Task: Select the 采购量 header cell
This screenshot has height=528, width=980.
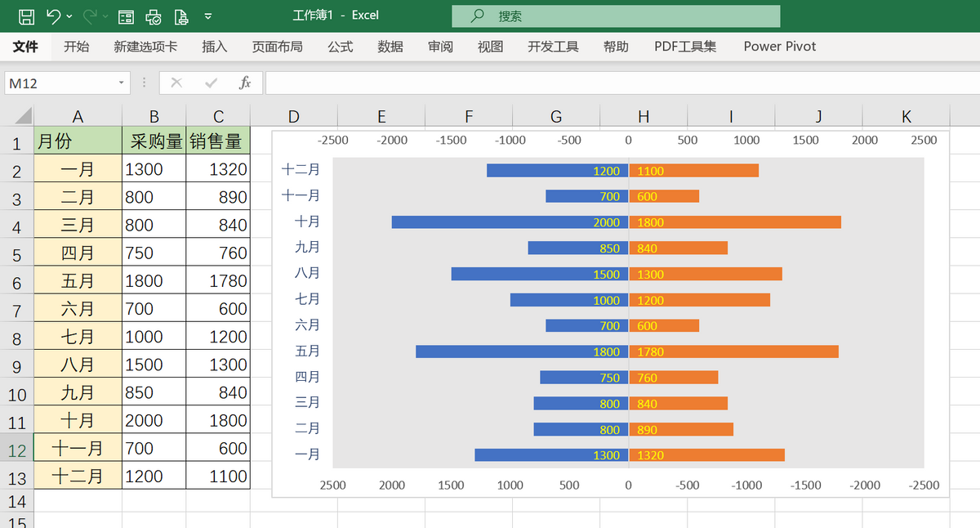Action: (x=154, y=141)
